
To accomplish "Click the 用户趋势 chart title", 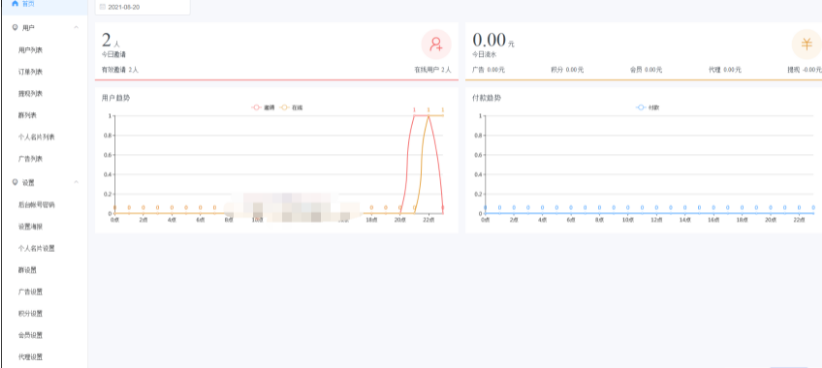I will coord(115,98).
